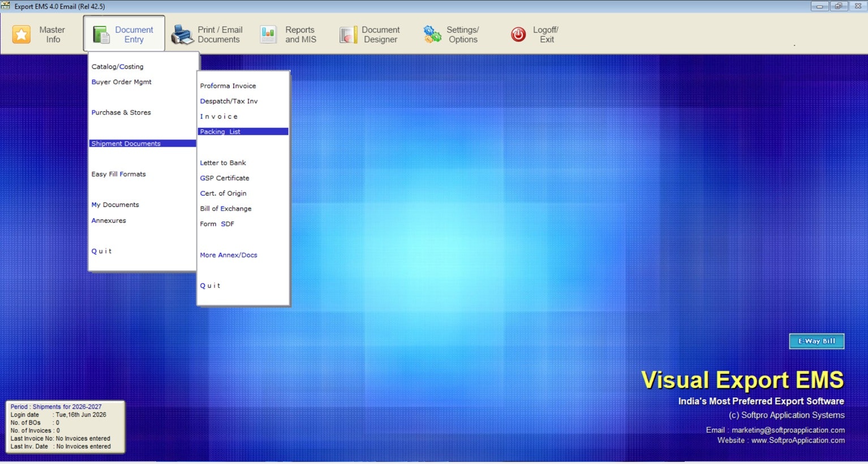Screen dimensions: 868x464
Task: Click the Last Inv. Date line
Action: click(61, 446)
